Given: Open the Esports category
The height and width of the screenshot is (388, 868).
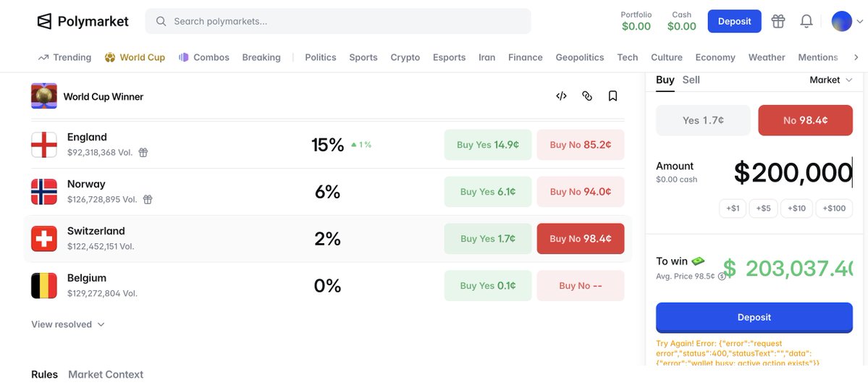Looking at the screenshot, I should pyautogui.click(x=449, y=57).
